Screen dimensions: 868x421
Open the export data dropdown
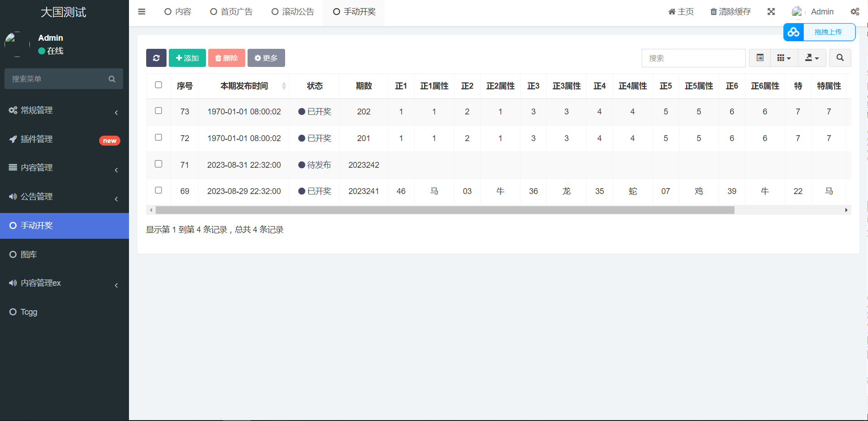[812, 58]
